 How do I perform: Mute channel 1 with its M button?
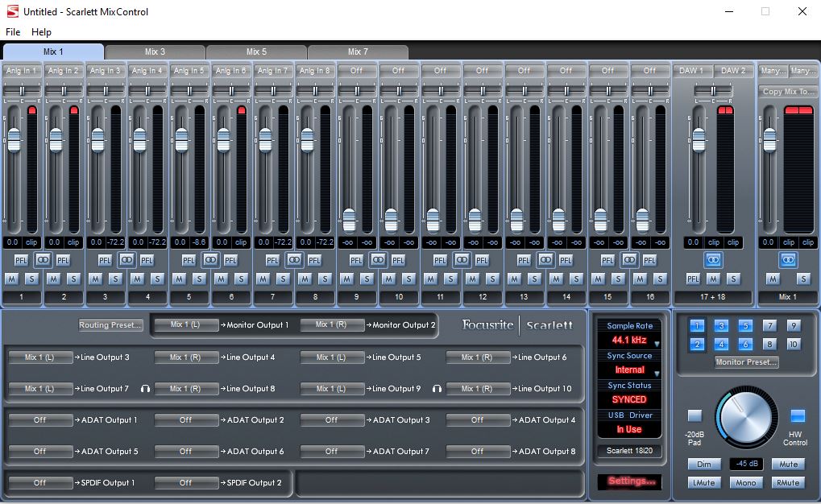[11, 279]
